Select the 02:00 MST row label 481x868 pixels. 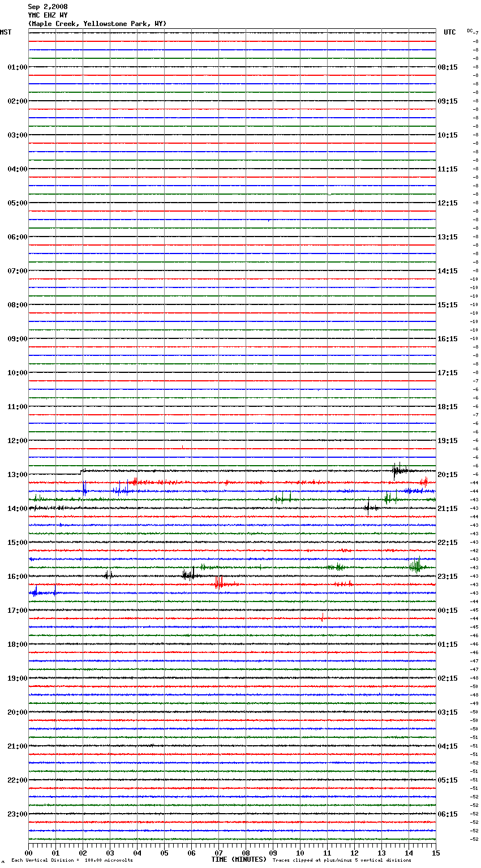point(18,101)
